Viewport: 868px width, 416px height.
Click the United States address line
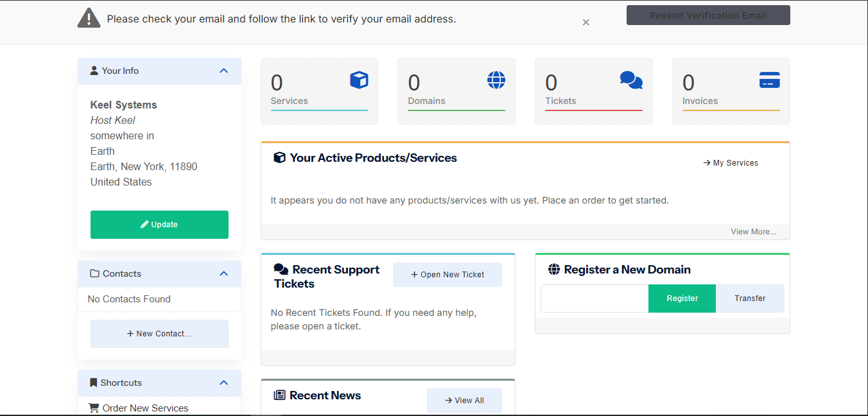click(121, 182)
